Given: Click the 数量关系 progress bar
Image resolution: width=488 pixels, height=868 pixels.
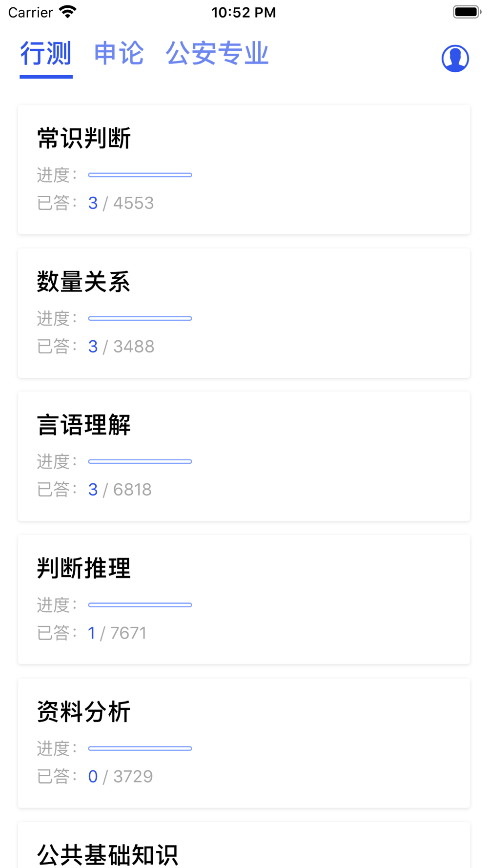Looking at the screenshot, I should pos(140,318).
